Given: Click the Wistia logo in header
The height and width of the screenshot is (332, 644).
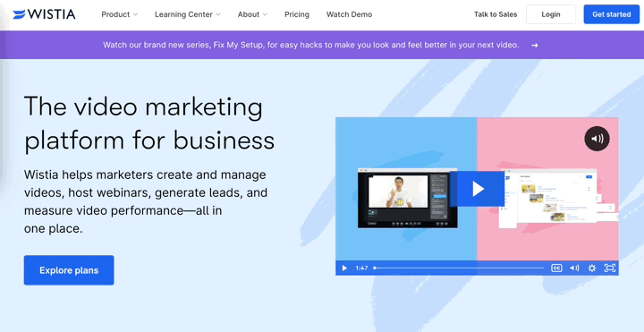Looking at the screenshot, I should coord(44,14).
